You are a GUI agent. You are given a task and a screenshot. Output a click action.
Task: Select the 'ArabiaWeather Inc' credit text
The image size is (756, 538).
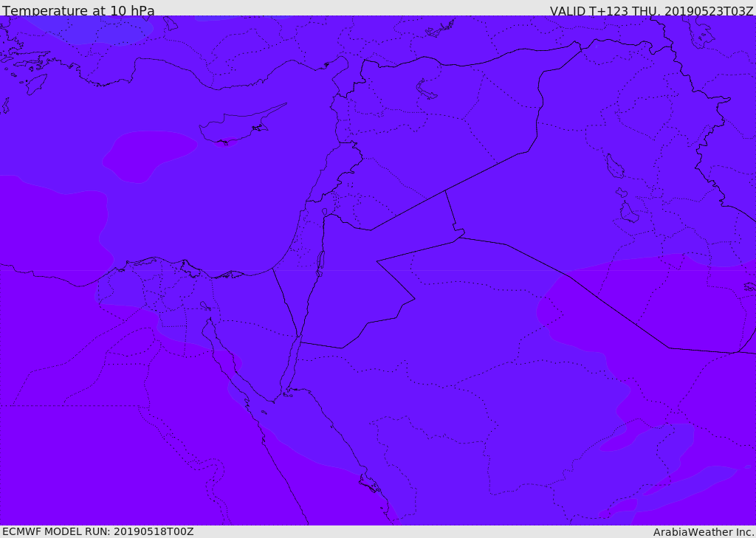(x=703, y=532)
